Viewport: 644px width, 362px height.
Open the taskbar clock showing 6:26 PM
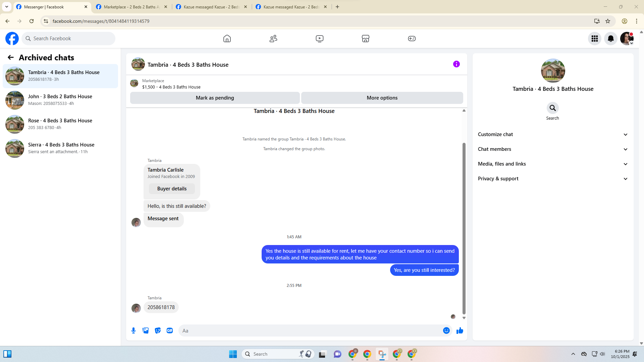tap(620, 354)
